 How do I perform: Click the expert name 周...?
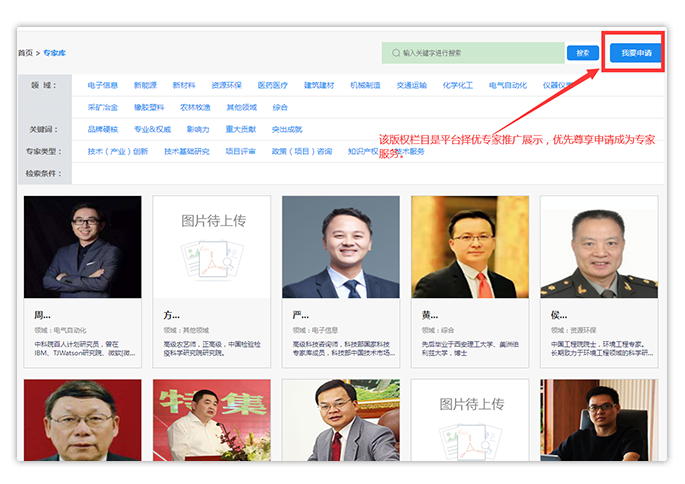point(42,315)
